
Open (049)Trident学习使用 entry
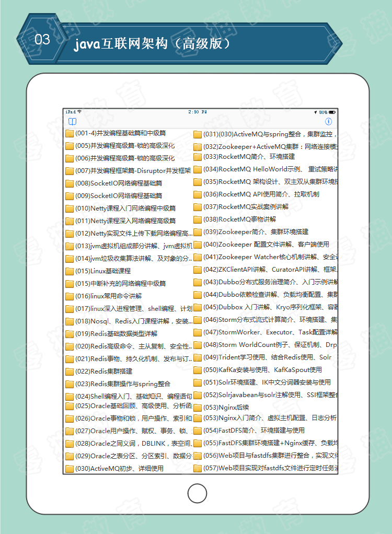coord(268,357)
